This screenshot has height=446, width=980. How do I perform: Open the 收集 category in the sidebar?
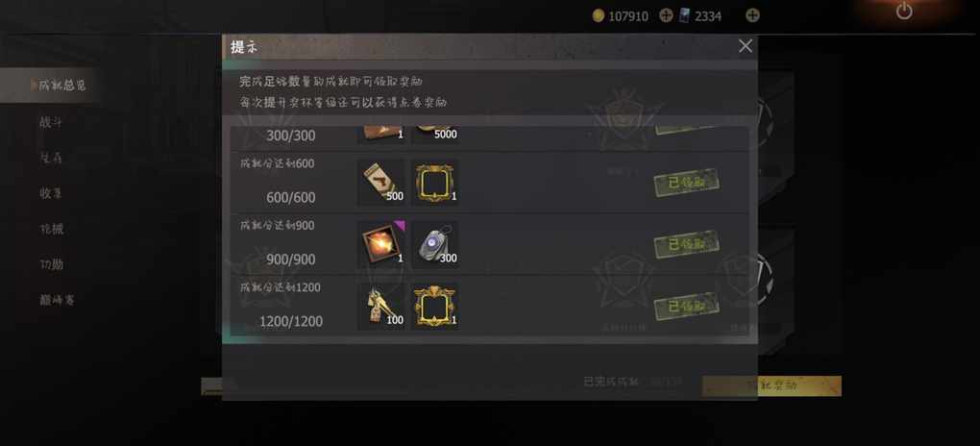51,193
